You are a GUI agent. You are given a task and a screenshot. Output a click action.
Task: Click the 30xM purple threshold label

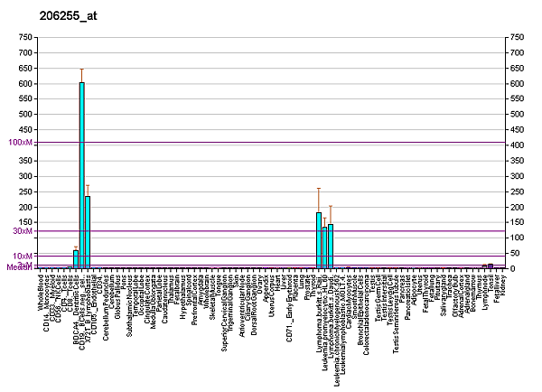click(22, 231)
